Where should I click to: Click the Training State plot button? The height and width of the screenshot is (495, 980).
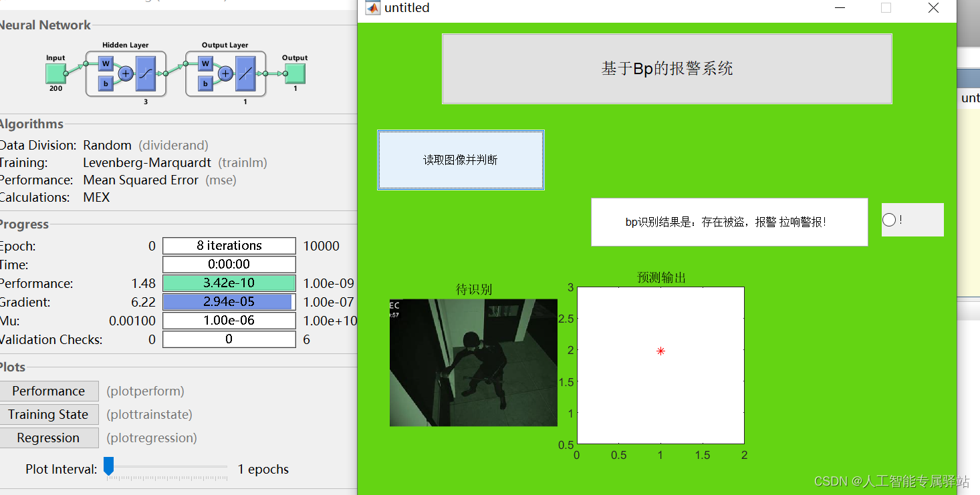(x=49, y=414)
